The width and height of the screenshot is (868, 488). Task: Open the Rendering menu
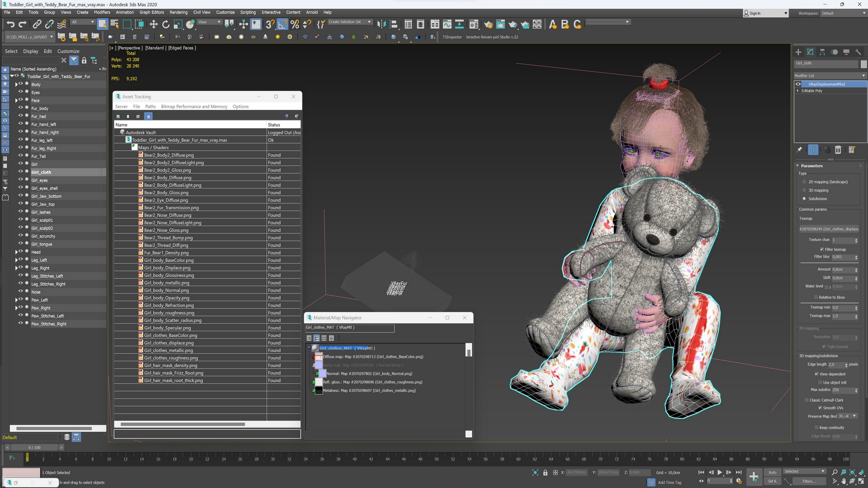pyautogui.click(x=178, y=12)
